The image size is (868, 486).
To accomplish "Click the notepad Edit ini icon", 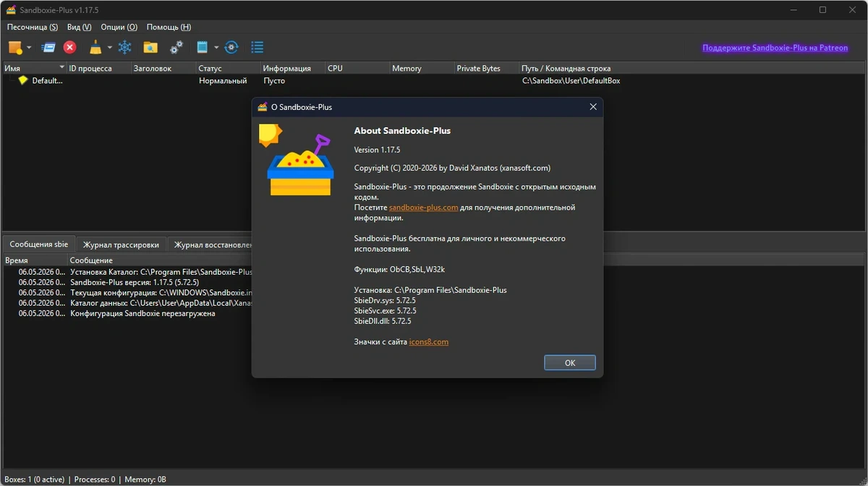I will 203,48.
